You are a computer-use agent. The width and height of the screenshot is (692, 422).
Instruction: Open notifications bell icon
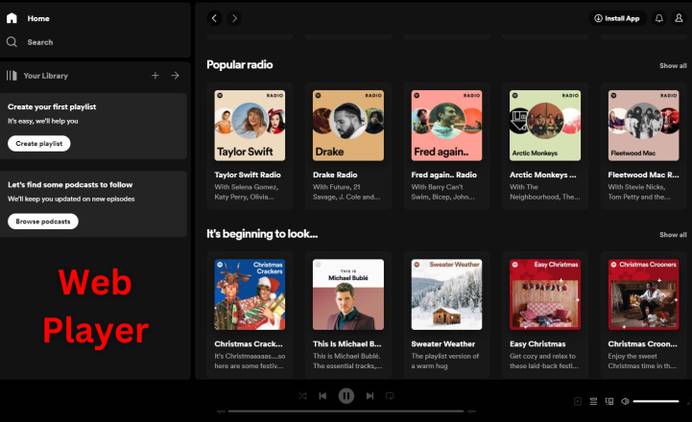click(x=659, y=18)
